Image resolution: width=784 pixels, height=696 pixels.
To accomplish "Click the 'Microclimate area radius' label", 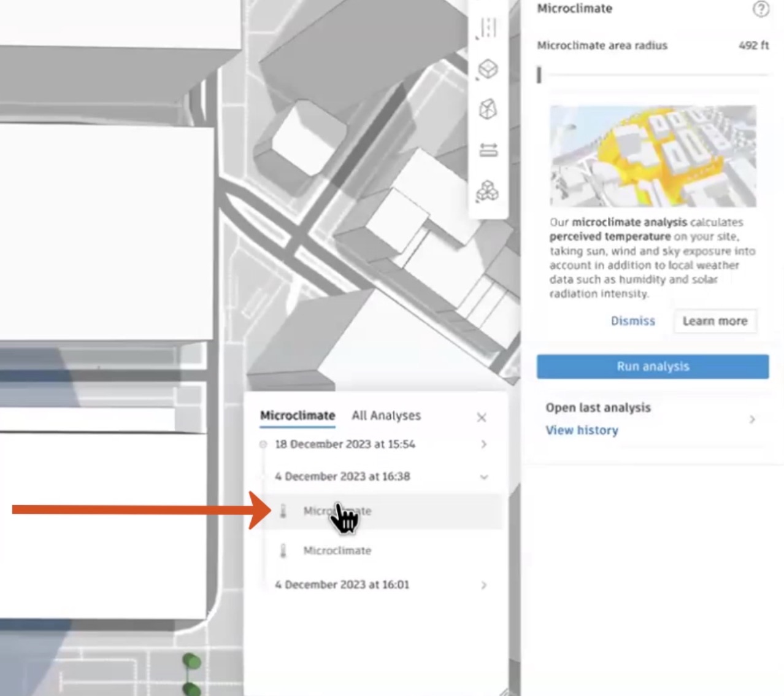I will (x=602, y=45).
